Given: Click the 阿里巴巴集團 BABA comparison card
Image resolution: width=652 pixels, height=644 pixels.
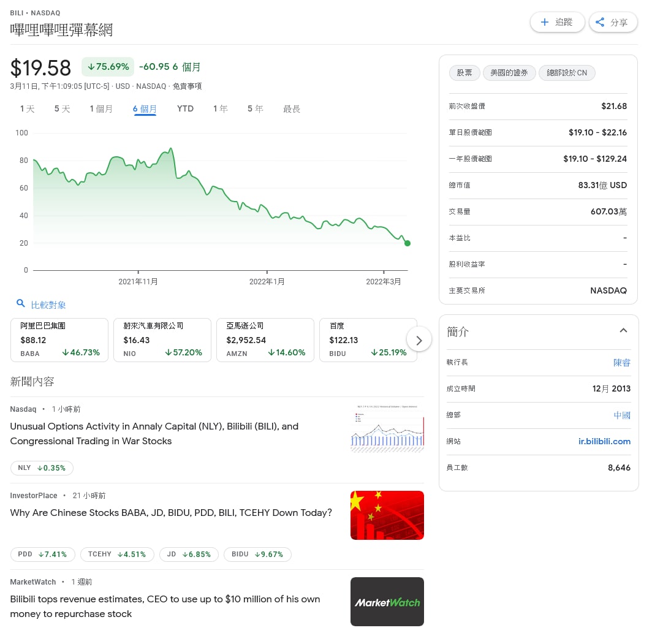Looking at the screenshot, I should 59,340.
